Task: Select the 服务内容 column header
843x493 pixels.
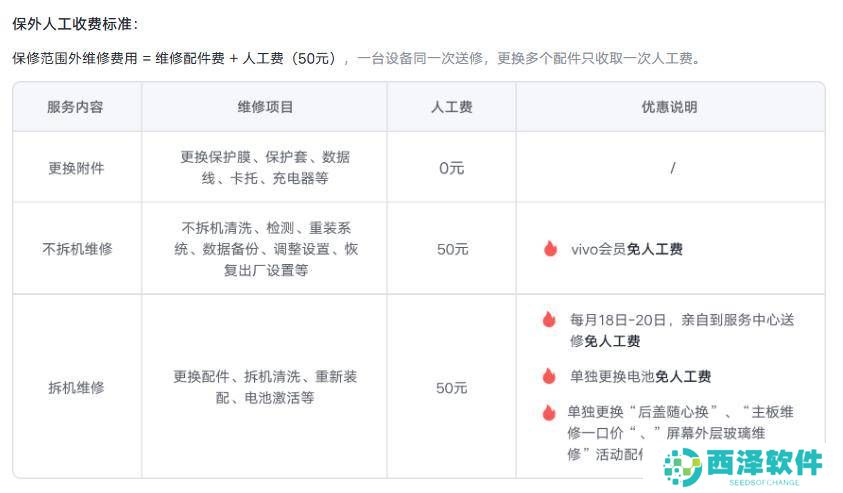Action: (75, 107)
